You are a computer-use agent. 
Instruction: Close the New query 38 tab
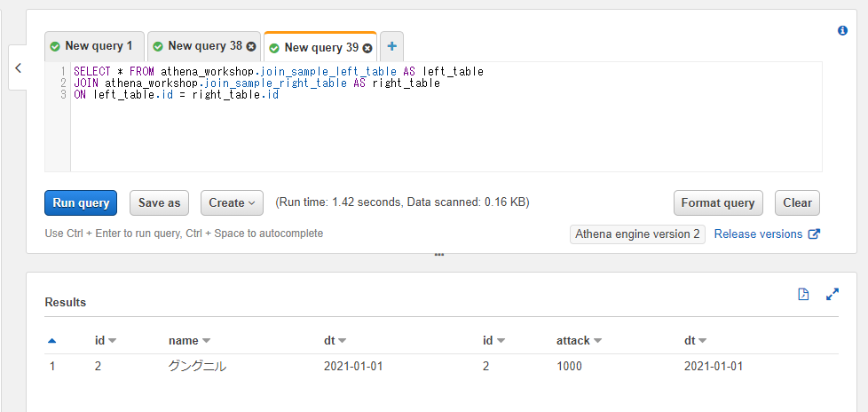coord(251,46)
